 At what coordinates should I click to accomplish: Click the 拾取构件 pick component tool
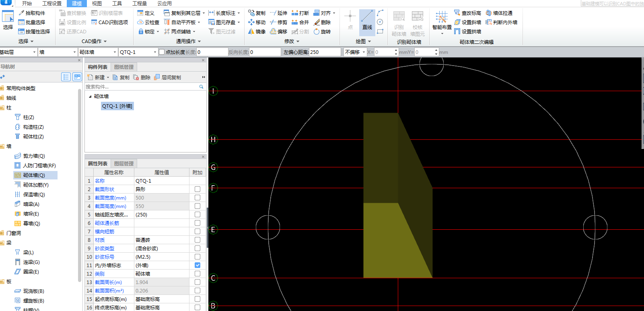coord(32,13)
